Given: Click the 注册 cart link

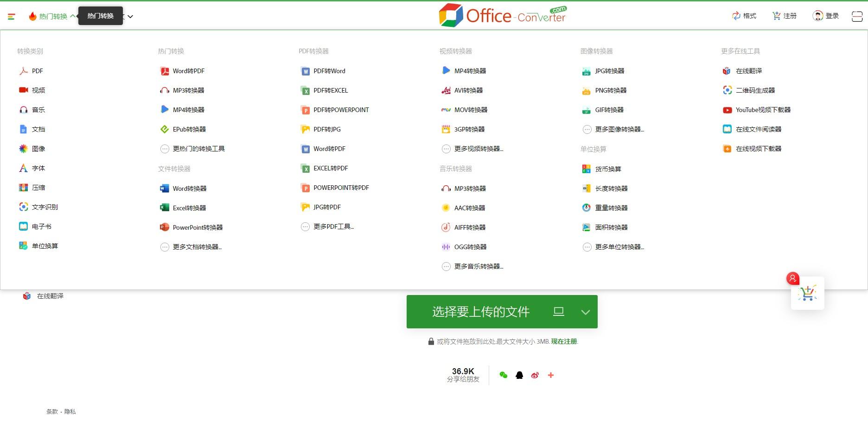Looking at the screenshot, I should [785, 16].
